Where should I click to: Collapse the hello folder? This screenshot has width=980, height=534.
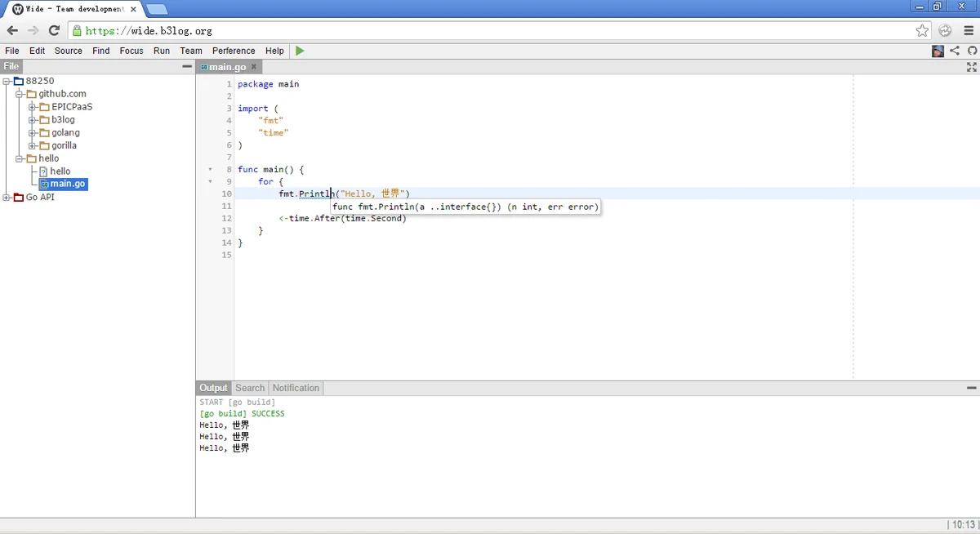[x=20, y=158]
